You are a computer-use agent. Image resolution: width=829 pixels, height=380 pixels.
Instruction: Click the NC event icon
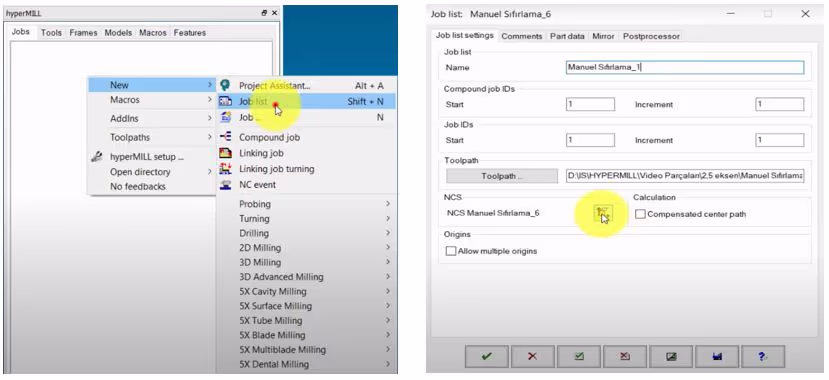225,184
